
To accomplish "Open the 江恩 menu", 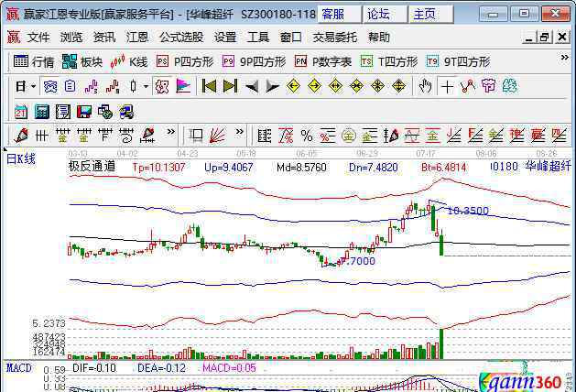I will [137, 38].
